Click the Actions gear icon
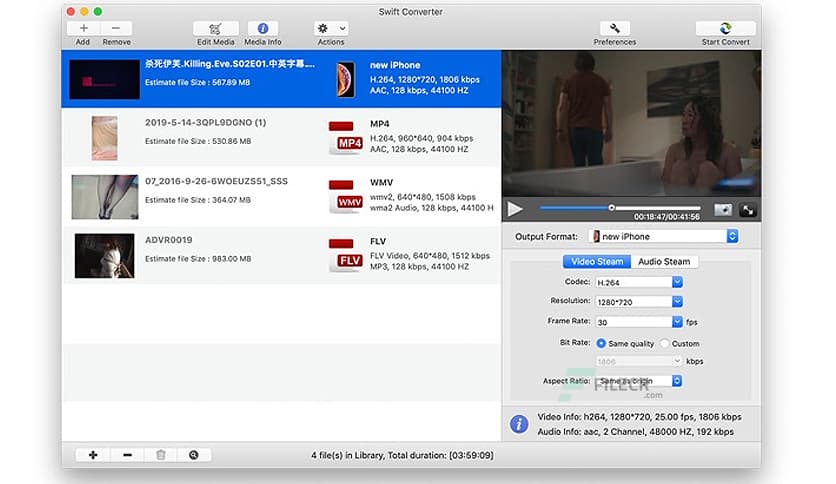The image size is (836, 484). click(x=323, y=28)
